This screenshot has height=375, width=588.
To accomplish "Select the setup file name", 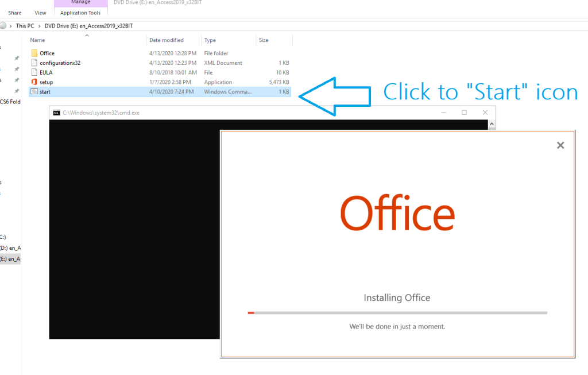I will [x=47, y=82].
